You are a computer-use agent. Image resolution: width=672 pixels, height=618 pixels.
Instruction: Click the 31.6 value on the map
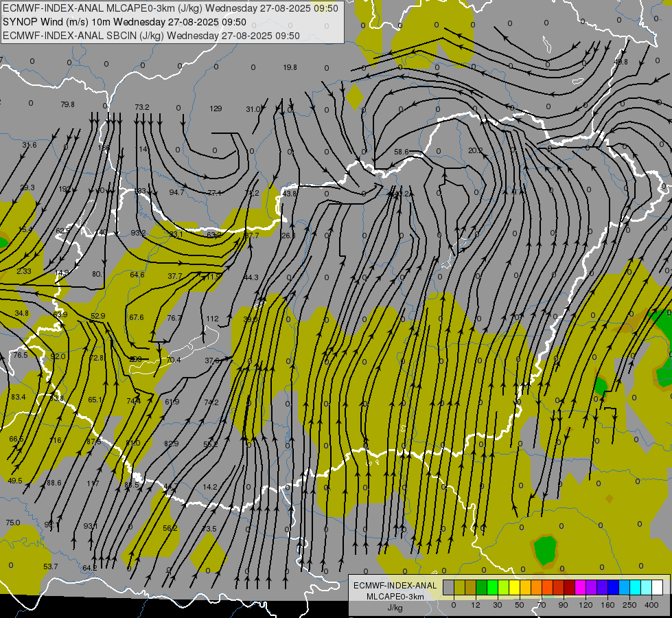(29, 145)
